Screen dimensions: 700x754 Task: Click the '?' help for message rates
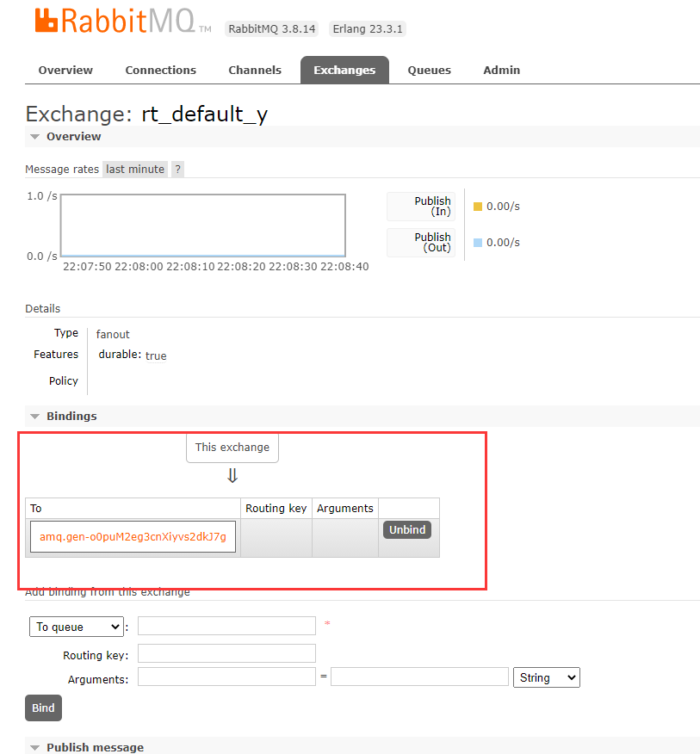point(178,170)
